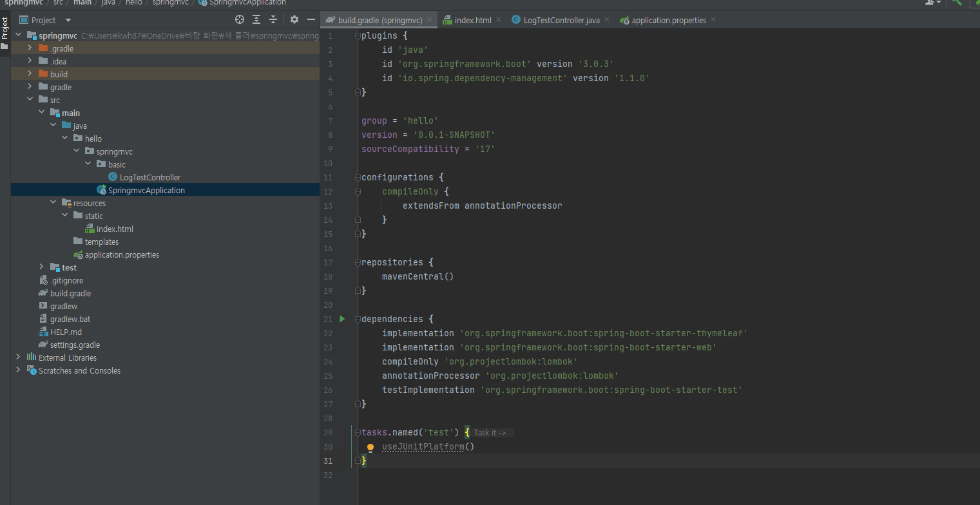Click the 'Task it ->' inlay hint

pos(490,433)
